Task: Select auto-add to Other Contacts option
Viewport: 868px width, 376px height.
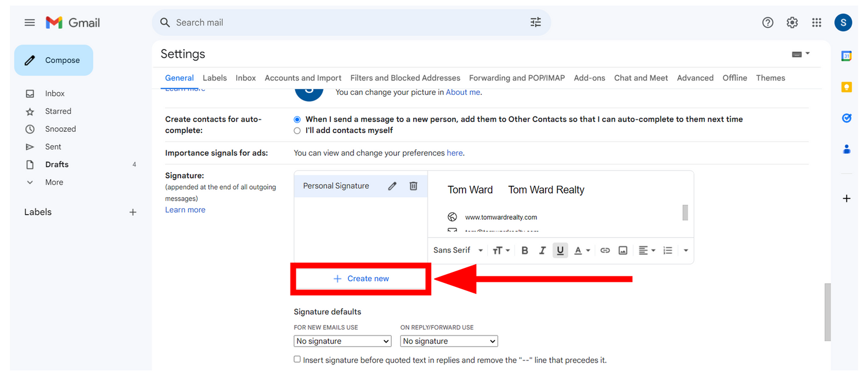Action: (297, 119)
